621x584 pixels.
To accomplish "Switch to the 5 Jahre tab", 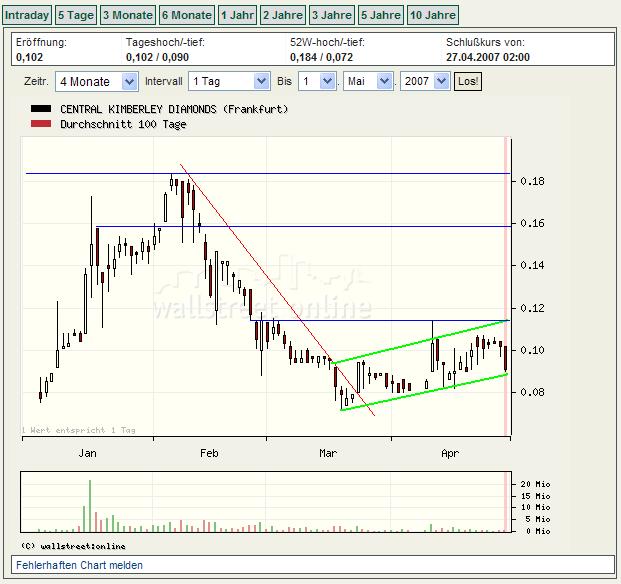I will [x=380, y=15].
